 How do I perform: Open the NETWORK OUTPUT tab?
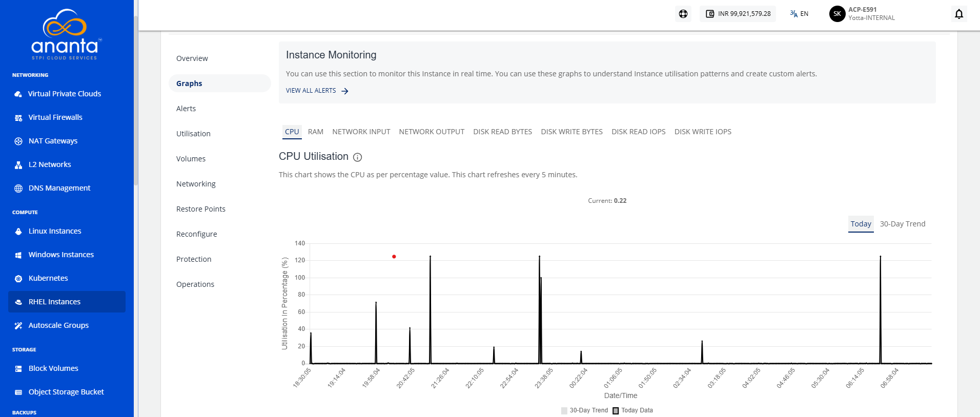pos(432,132)
